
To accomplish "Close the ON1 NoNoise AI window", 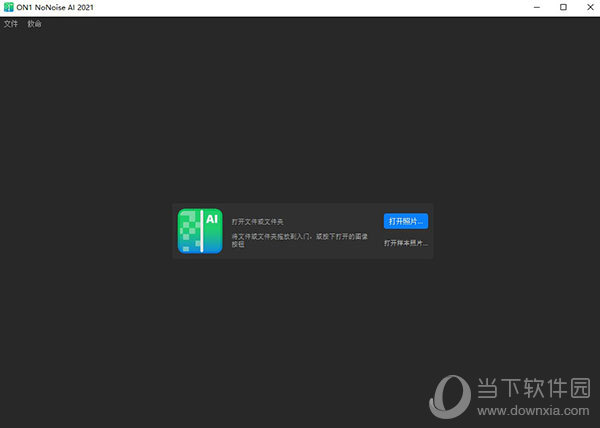I will 590,7.
